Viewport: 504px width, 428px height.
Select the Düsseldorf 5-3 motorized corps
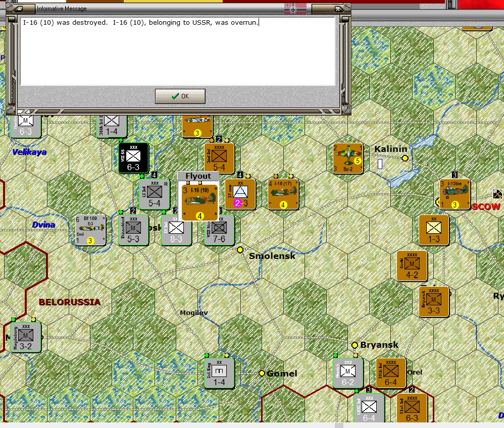(x=133, y=230)
